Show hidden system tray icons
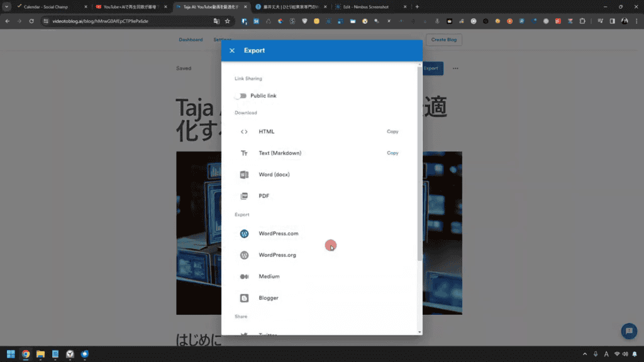The height and width of the screenshot is (362, 644). 585,354
